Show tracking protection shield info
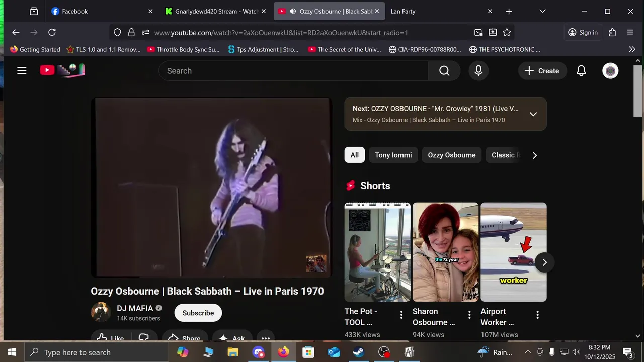This screenshot has height=362, width=644. (x=117, y=32)
